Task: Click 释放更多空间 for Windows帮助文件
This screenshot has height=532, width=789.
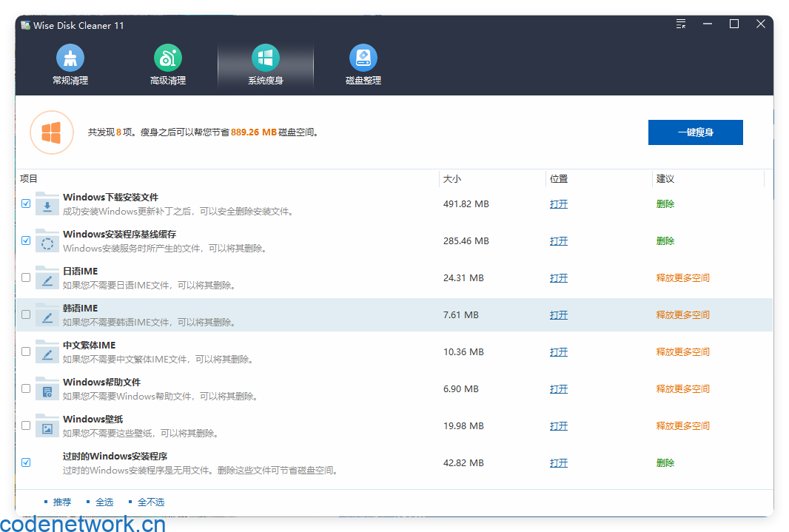Action: point(683,388)
